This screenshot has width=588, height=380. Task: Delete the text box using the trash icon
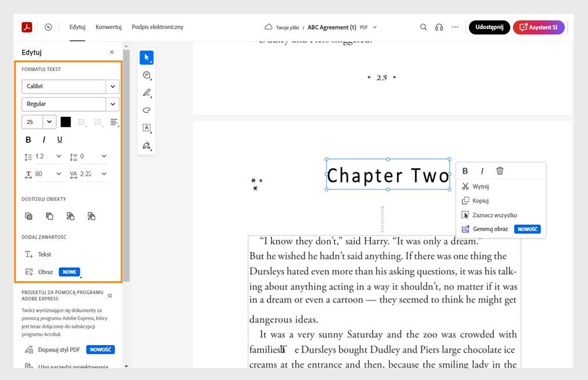(500, 171)
